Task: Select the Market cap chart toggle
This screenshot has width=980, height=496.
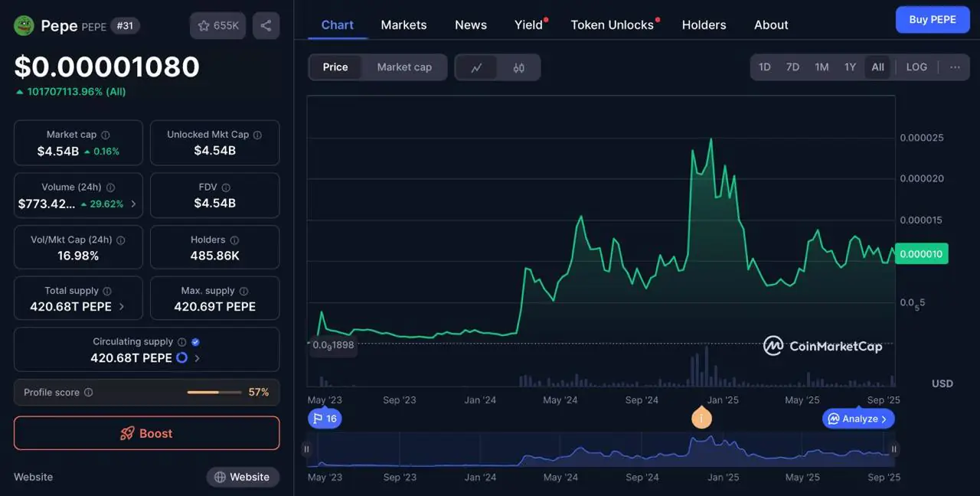Action: 404,67
